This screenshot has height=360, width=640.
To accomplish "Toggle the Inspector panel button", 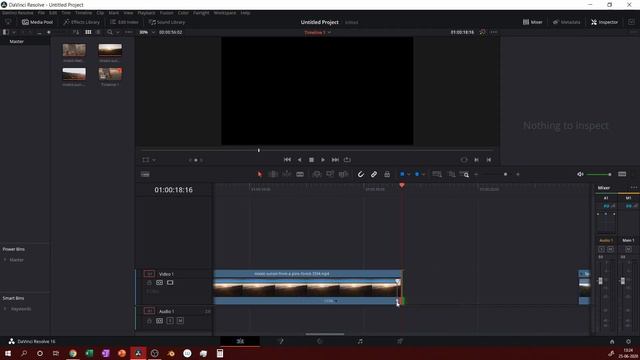I will click(604, 22).
